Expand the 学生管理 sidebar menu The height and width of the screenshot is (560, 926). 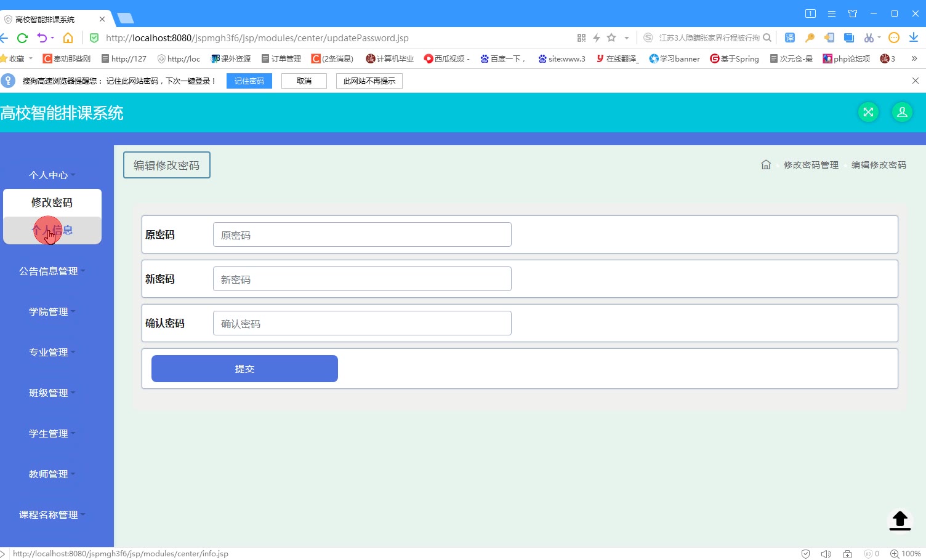click(52, 434)
